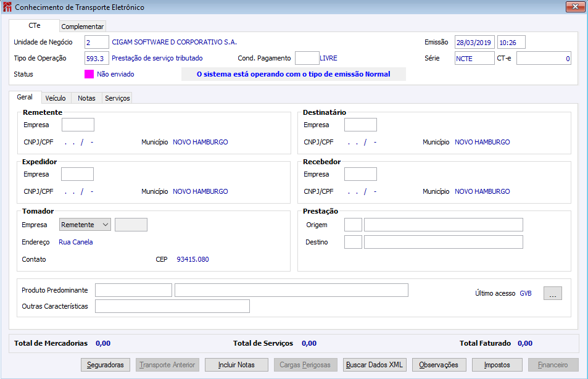The width and height of the screenshot is (588, 379).
Task: Click the LIVRE payment condition text
Action: point(328,58)
